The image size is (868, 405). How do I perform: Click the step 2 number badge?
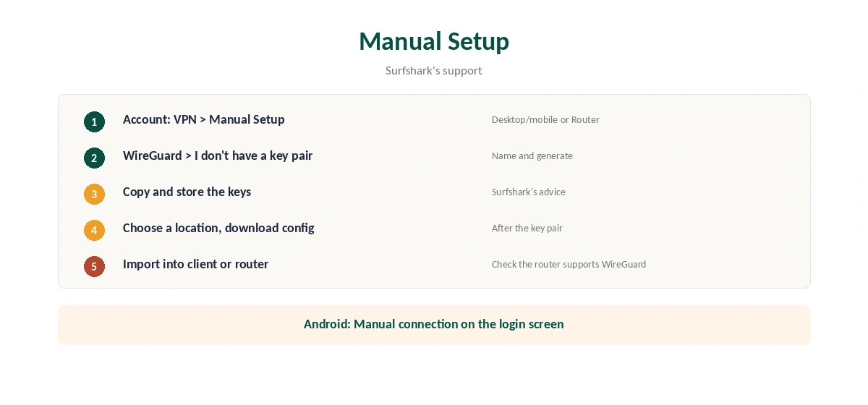pyautogui.click(x=94, y=158)
